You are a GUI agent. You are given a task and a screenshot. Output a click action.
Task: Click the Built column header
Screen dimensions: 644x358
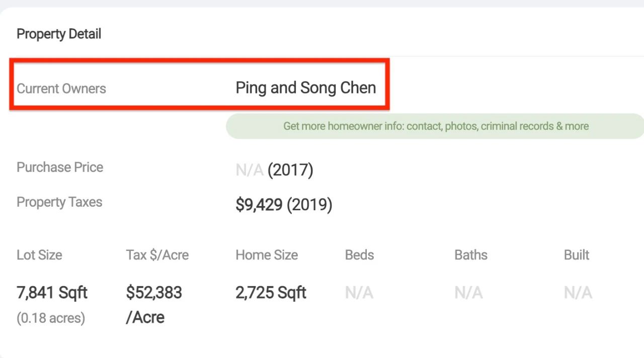(x=577, y=255)
